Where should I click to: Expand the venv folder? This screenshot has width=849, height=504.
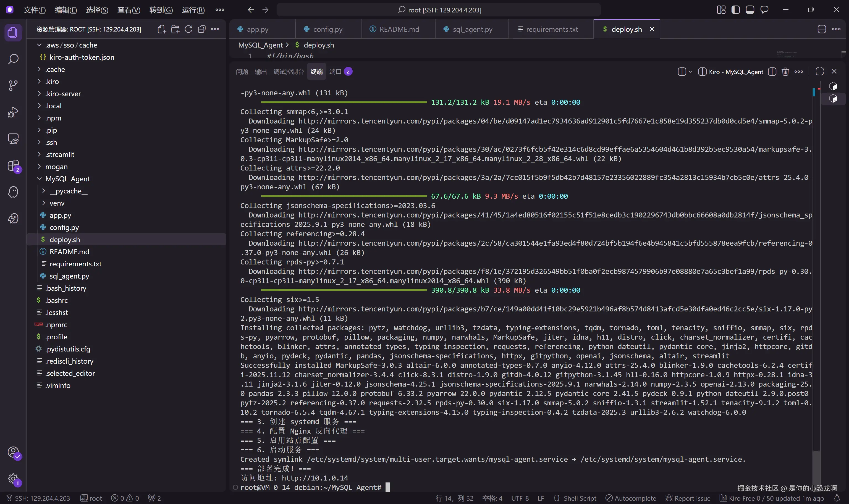pyautogui.click(x=57, y=203)
